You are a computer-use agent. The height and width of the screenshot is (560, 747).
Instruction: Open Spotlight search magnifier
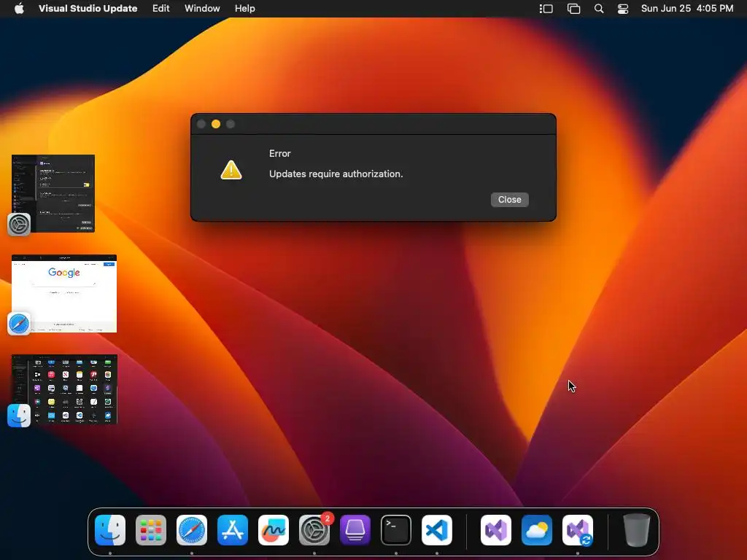599,9
